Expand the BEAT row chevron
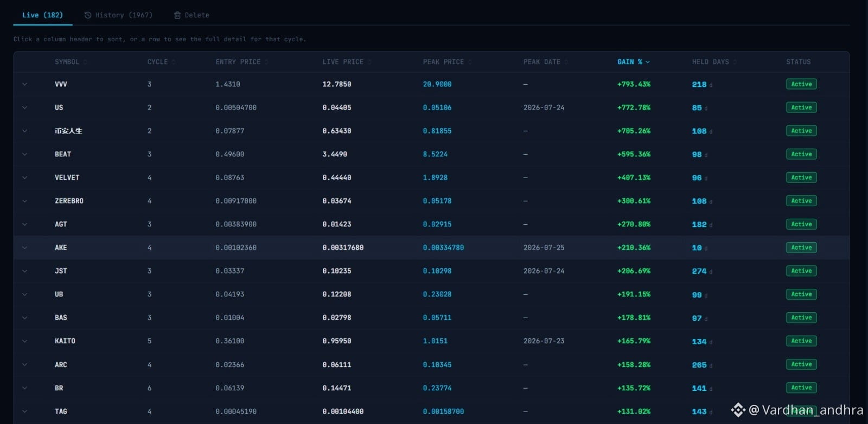868x424 pixels. pyautogui.click(x=24, y=154)
